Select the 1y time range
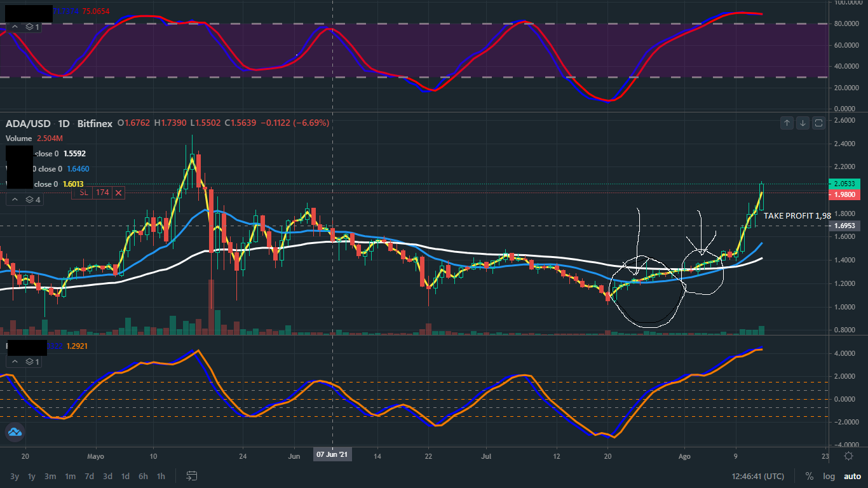The image size is (868, 488). [x=32, y=476]
